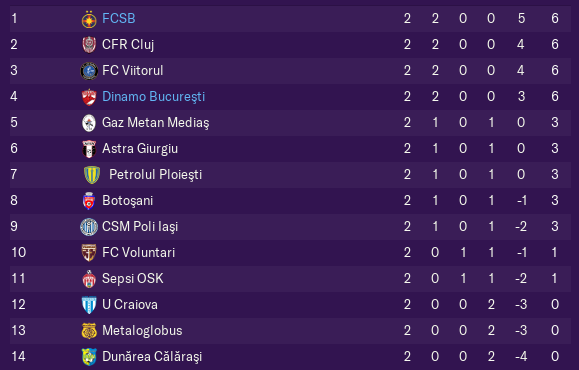Click the Dinamo București red badge
This screenshot has width=579, height=370.
[x=89, y=97]
